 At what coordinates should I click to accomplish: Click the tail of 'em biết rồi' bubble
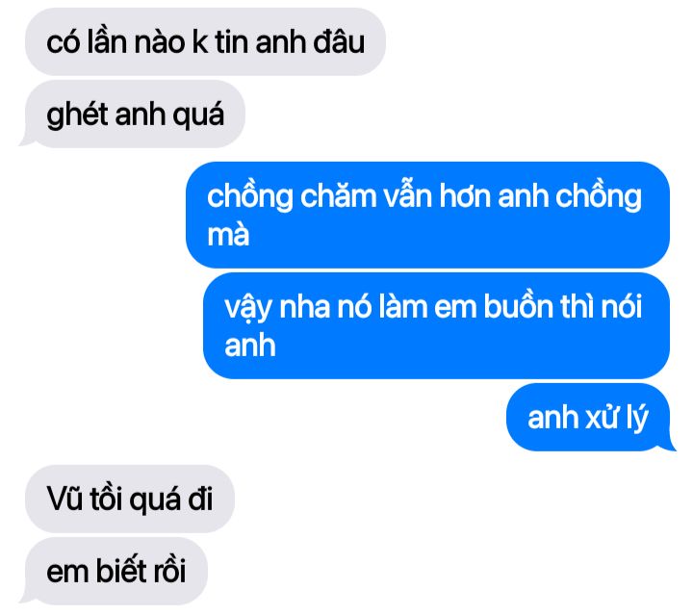(26, 596)
